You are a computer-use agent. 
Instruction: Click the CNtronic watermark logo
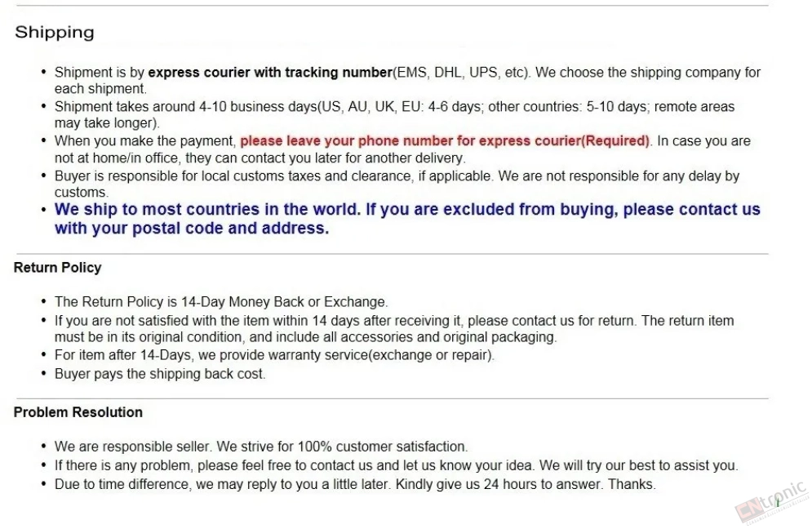point(772,503)
